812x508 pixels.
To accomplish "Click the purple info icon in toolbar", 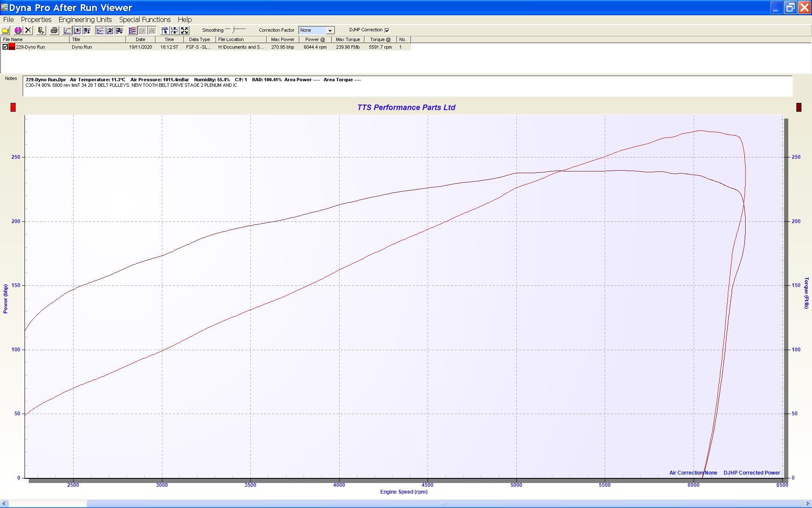I will click(18, 30).
